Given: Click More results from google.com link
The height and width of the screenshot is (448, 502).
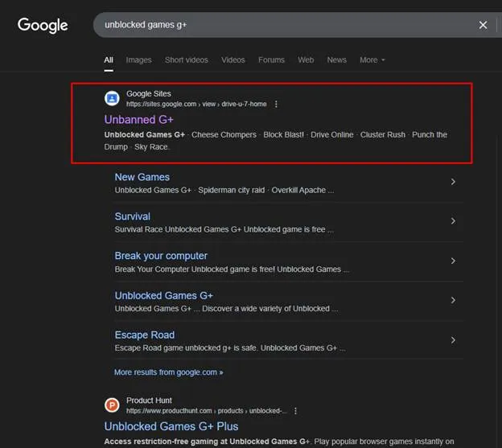Looking at the screenshot, I should [x=168, y=372].
